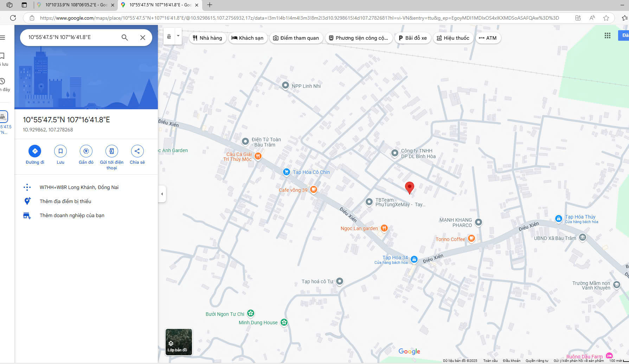Image resolution: width=629 pixels, height=364 pixels.
Task: Select Công ty TNHH DP DL Bình Hòa marker
Action: [395, 153]
